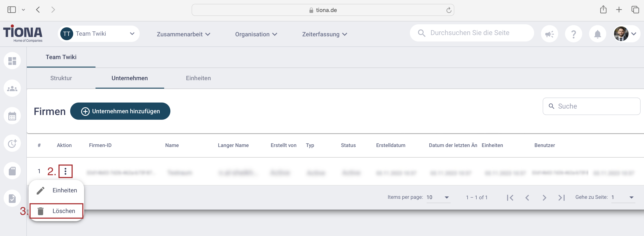Viewport: 644px width, 236px height.
Task: Open the Items per page dropdown
Action: point(438,198)
